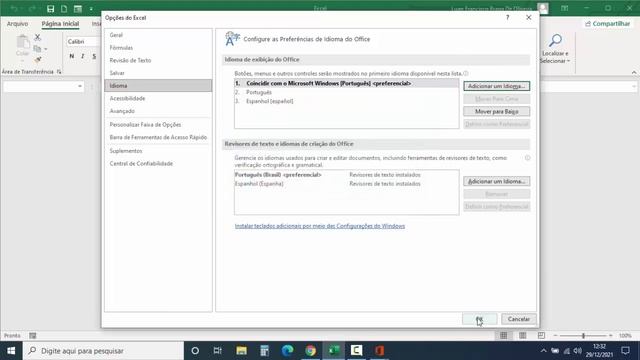640x360 pixels.
Task: Click the New document icon in title bar
Action: (64, 9)
